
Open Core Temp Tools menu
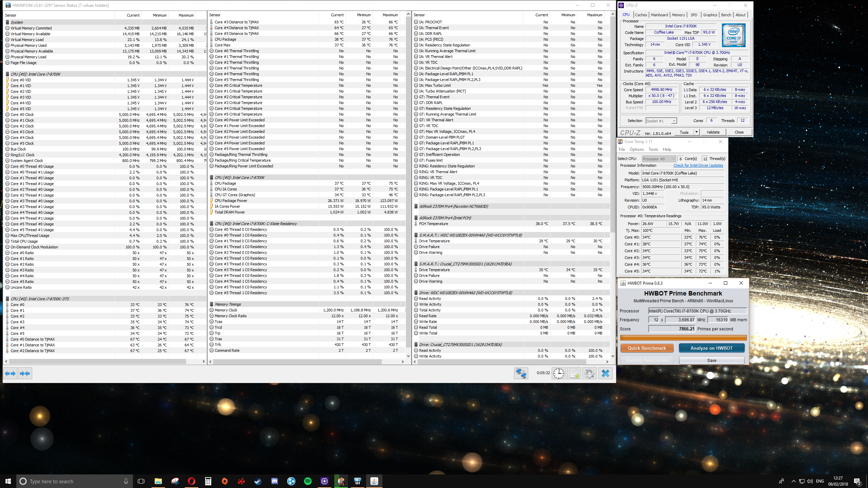653,149
